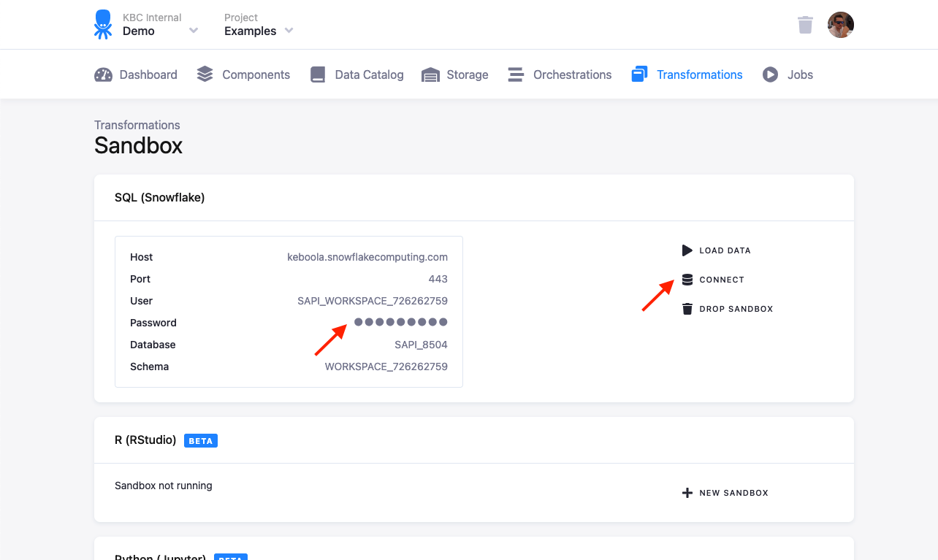Screen dimensions: 938x560
Task: Select host keboola.snowflakecomputing.com
Action: point(367,257)
